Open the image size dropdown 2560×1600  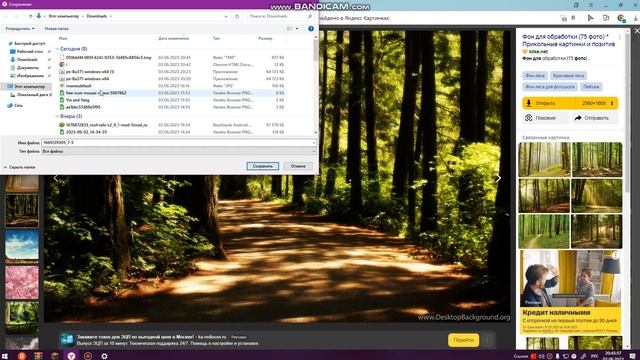point(597,103)
